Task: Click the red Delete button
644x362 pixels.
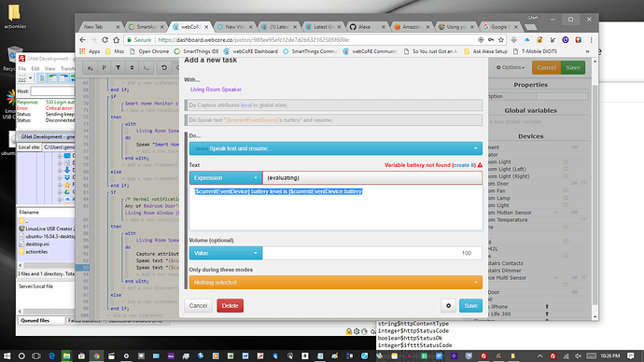Action: point(230,305)
